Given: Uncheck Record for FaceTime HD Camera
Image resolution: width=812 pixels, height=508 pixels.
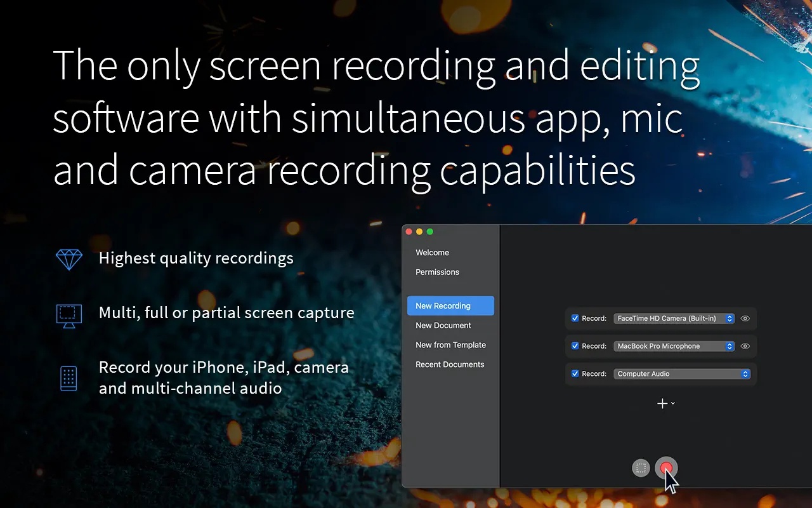Looking at the screenshot, I should tap(575, 318).
